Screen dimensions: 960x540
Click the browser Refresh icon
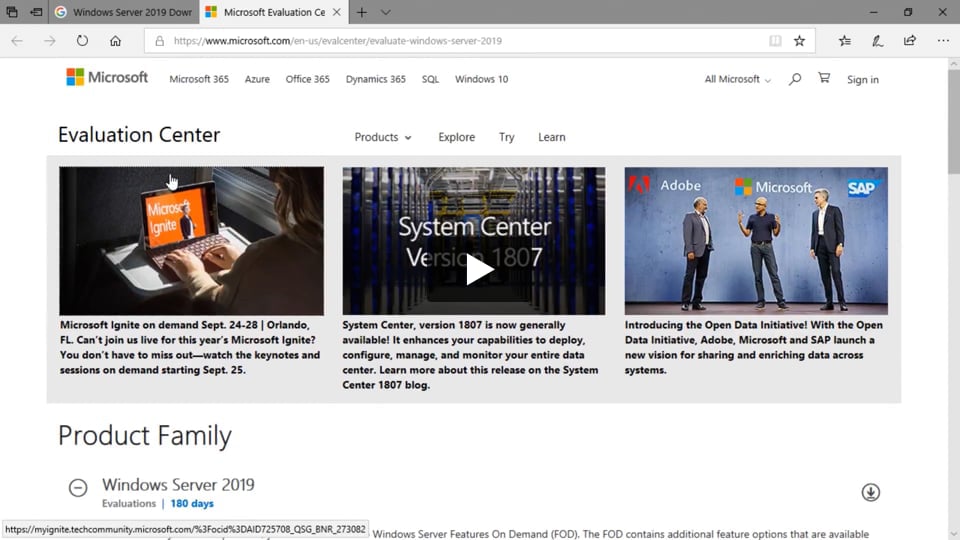82,41
